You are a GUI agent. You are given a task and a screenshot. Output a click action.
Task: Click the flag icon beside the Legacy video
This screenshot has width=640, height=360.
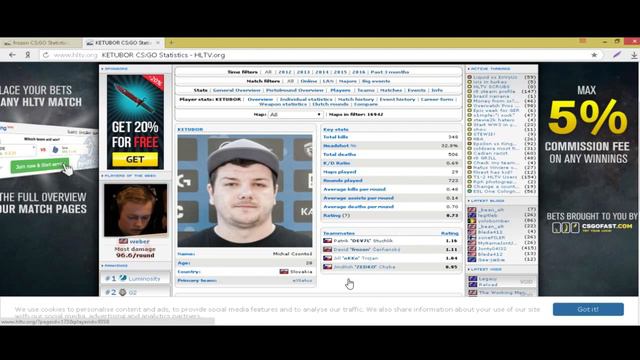click(x=473, y=279)
